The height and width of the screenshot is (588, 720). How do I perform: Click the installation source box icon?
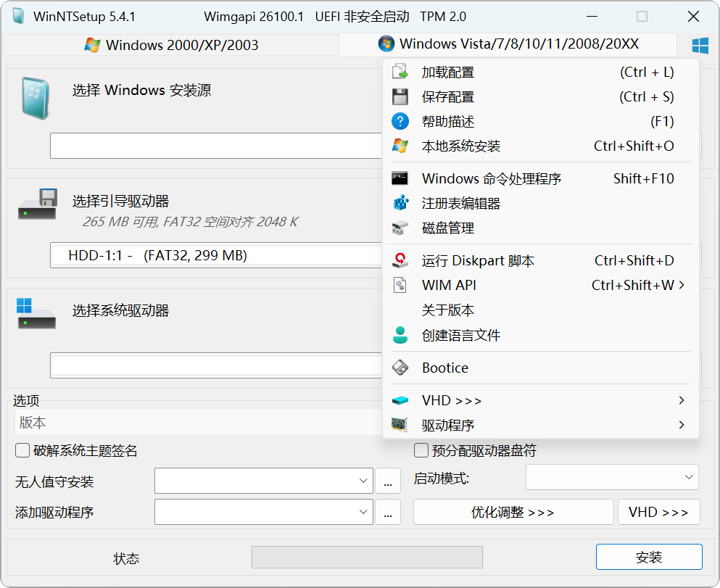click(x=35, y=98)
